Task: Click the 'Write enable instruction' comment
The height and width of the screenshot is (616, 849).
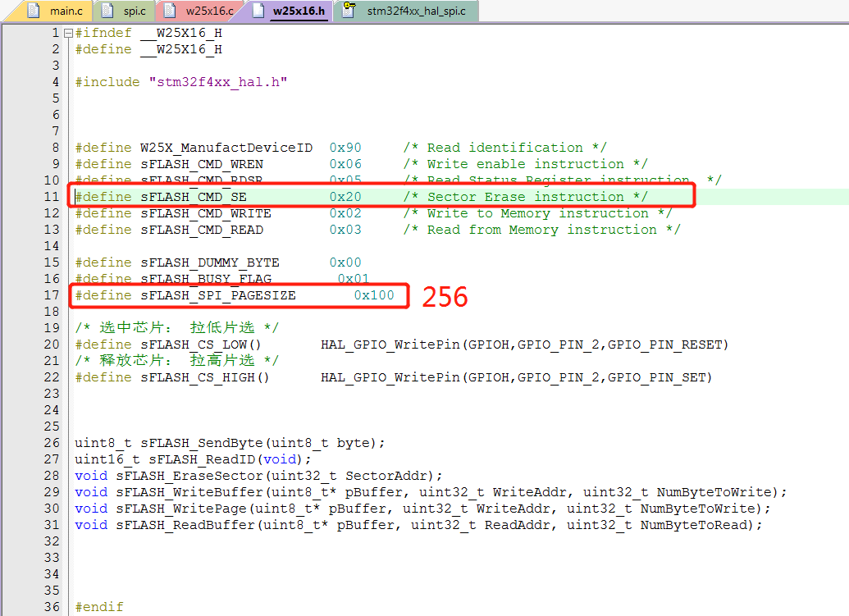Action: point(525,164)
